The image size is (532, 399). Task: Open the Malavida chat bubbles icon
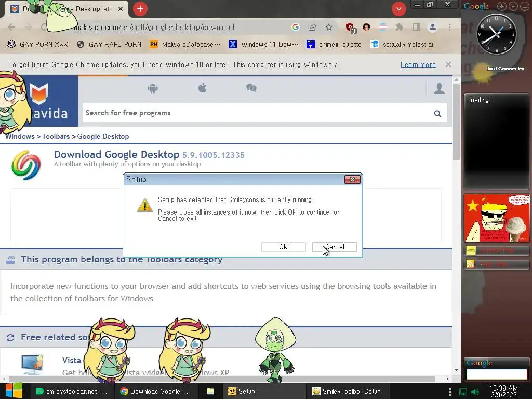tap(251, 88)
